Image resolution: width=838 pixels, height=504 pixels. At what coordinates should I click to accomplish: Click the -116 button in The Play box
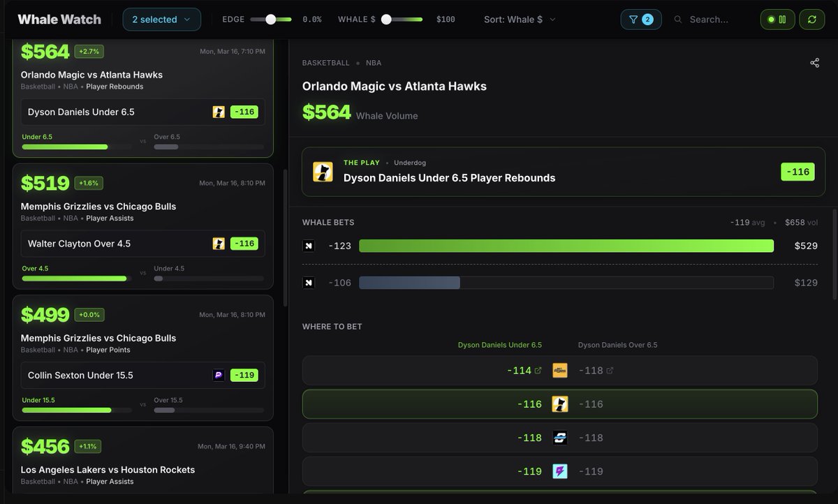[x=797, y=172]
